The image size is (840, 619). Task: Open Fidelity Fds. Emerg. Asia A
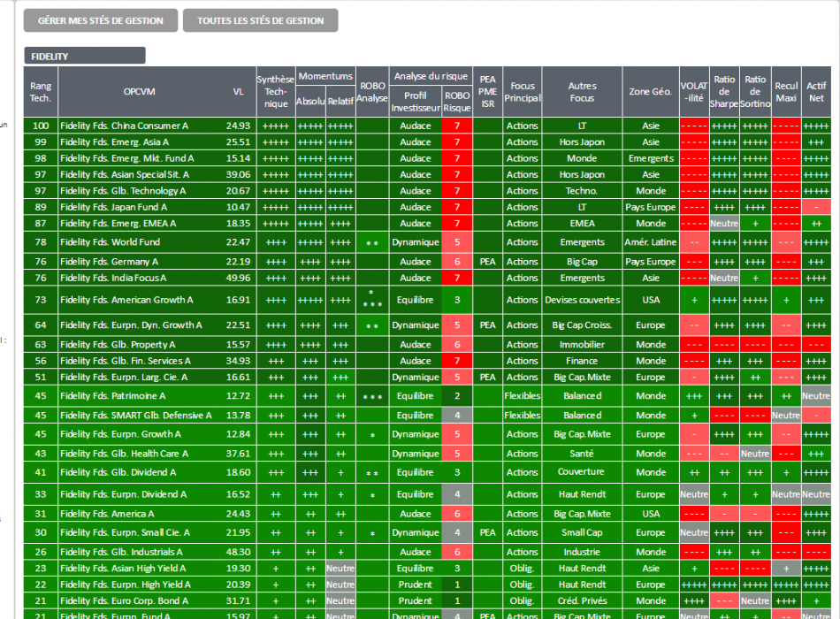pyautogui.click(x=115, y=142)
